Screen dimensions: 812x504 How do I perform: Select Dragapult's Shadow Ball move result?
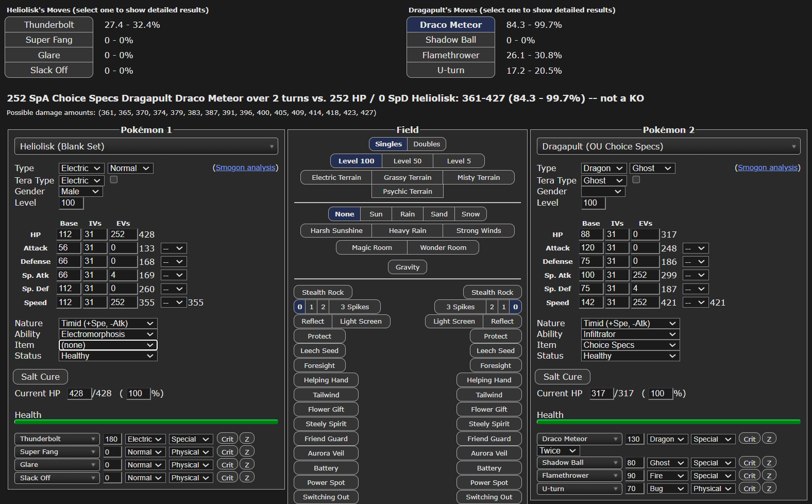451,40
